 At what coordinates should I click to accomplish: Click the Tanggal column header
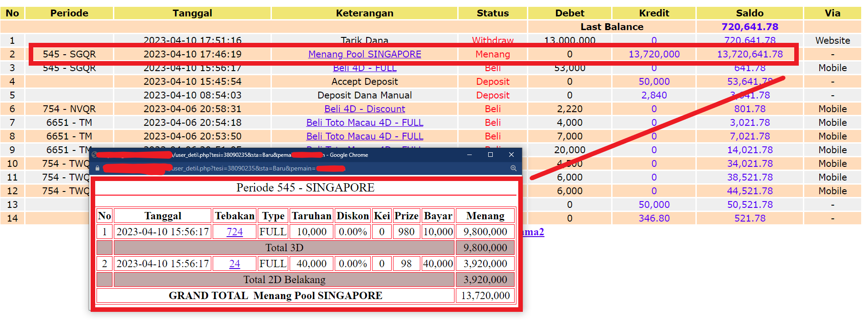[192, 13]
